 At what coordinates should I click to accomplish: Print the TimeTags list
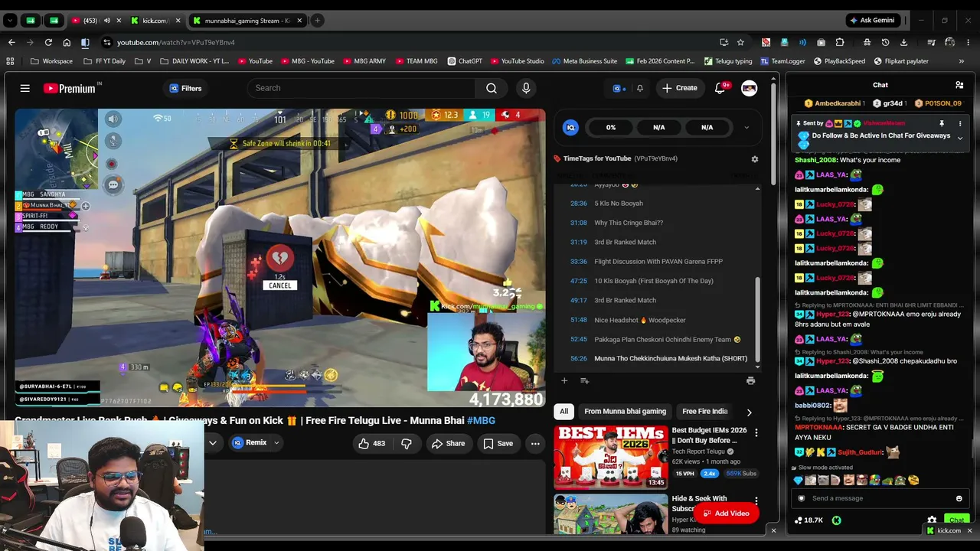pyautogui.click(x=750, y=380)
